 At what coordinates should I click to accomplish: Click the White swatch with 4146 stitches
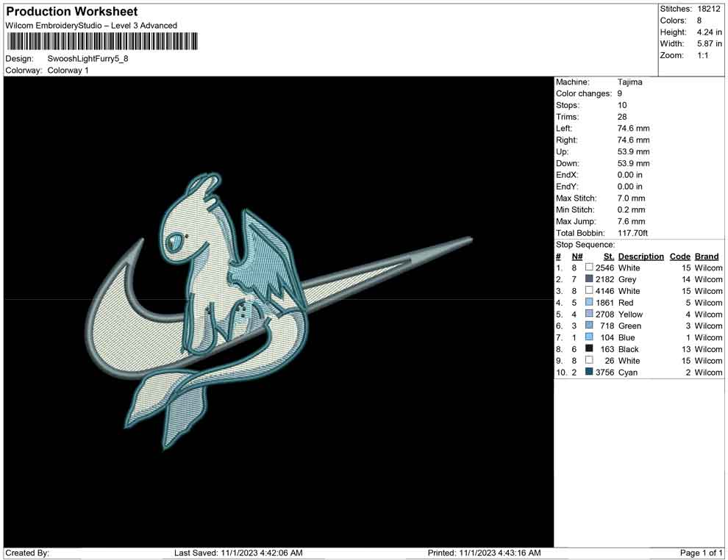coord(589,290)
